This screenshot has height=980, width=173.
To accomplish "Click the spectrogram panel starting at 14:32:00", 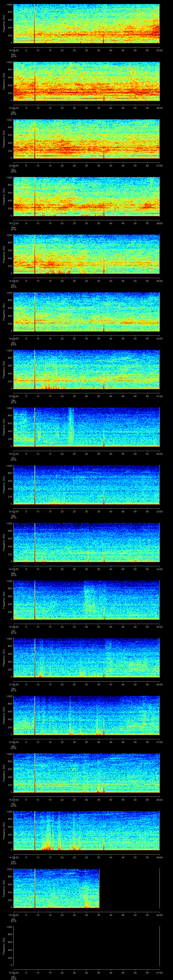I will point(87,485).
